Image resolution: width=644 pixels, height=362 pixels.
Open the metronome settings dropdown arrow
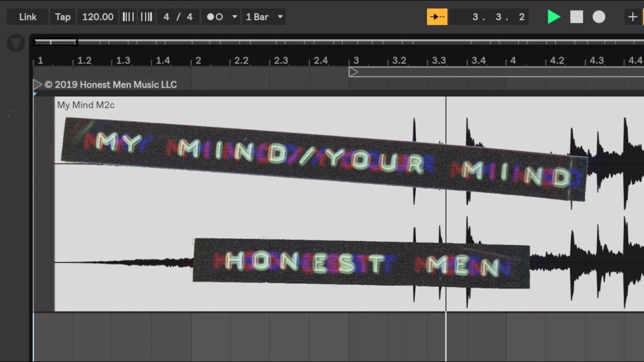234,17
